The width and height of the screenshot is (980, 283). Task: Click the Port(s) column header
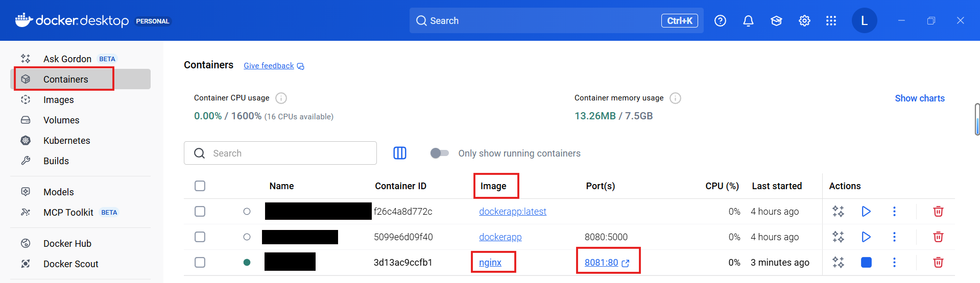pos(601,186)
